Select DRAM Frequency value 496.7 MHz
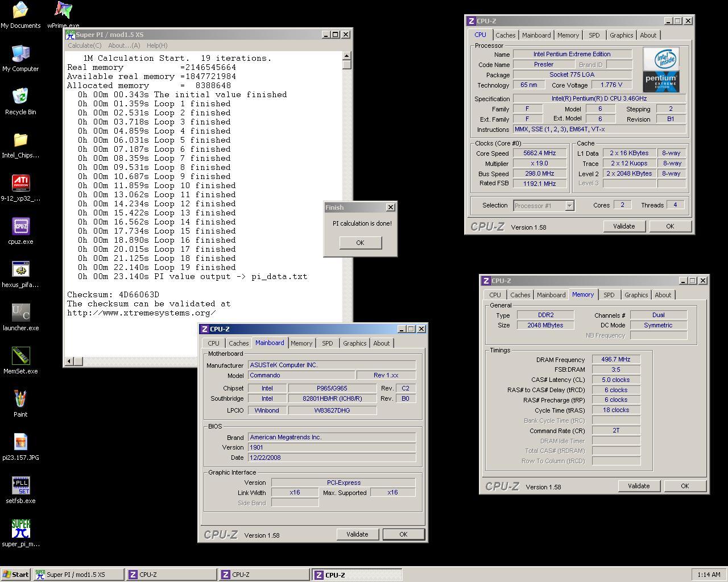This screenshot has width=728, height=582. (616, 359)
